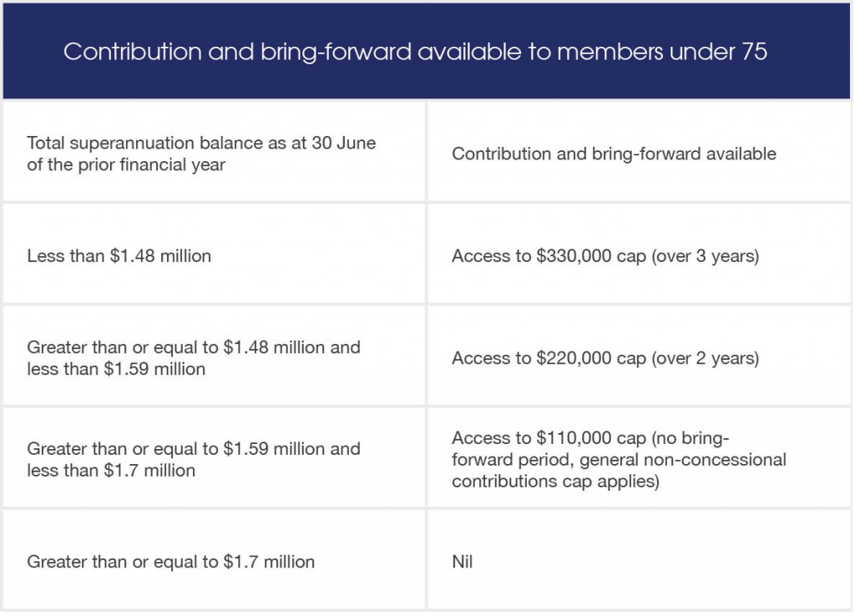Click the table title header banner
The height and width of the screenshot is (616, 855).
427,51
